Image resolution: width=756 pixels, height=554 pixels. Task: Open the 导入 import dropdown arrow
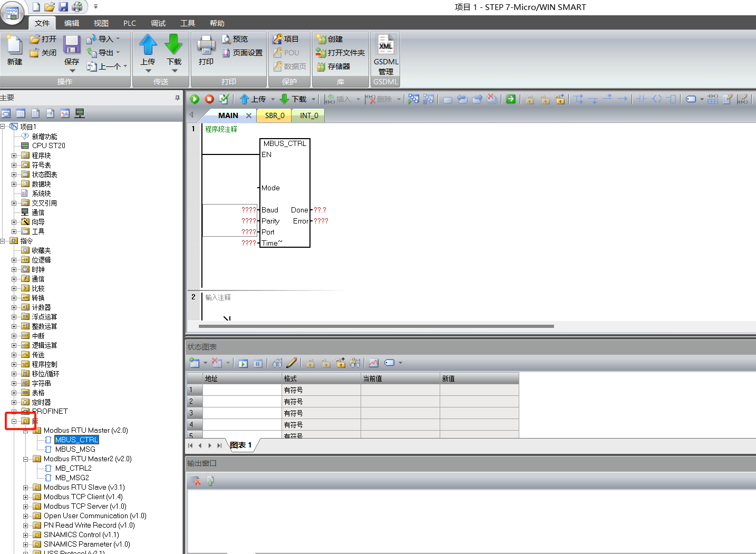click(118, 39)
